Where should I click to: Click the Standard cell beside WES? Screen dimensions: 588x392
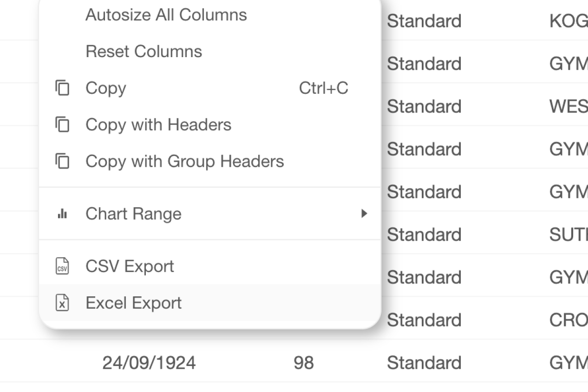(424, 106)
